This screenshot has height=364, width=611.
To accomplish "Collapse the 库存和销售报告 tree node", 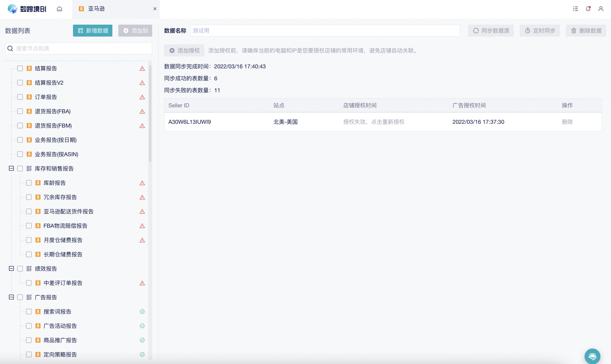I will (x=11, y=168).
